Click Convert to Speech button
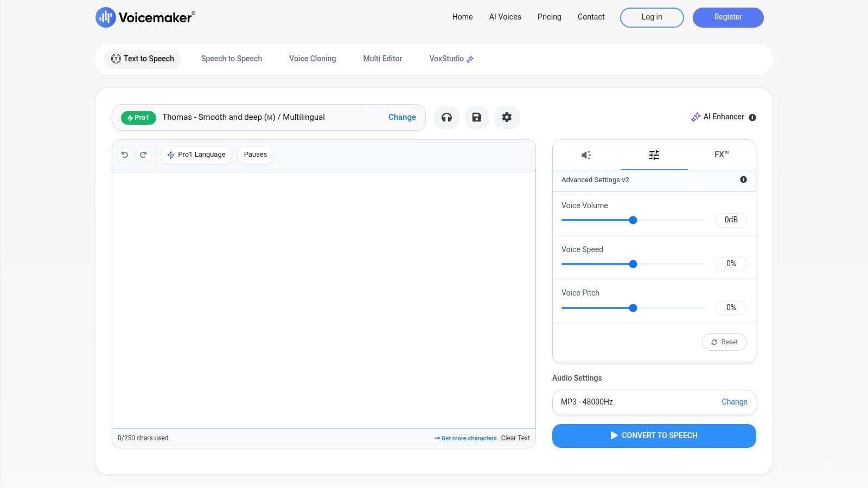Image resolution: width=868 pixels, height=488 pixels. click(x=654, y=436)
